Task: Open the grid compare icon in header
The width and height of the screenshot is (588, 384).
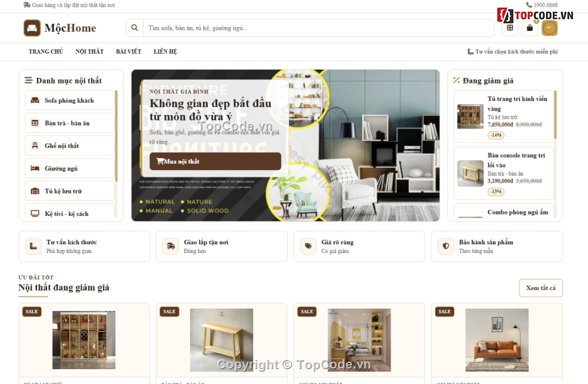Action: [x=510, y=28]
